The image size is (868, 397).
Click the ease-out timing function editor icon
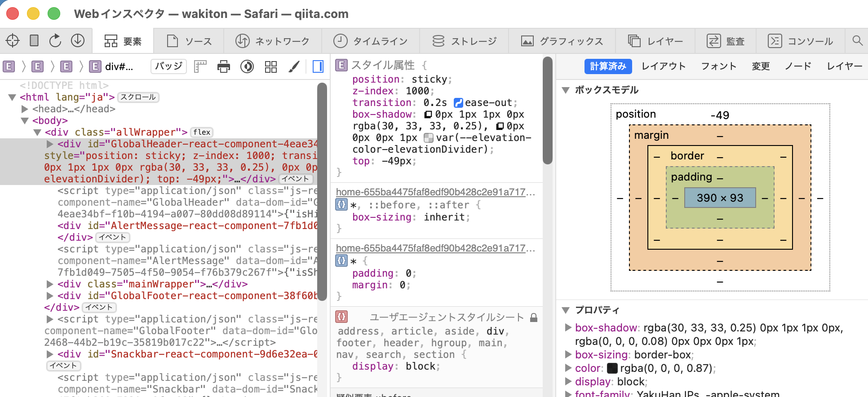point(458,103)
